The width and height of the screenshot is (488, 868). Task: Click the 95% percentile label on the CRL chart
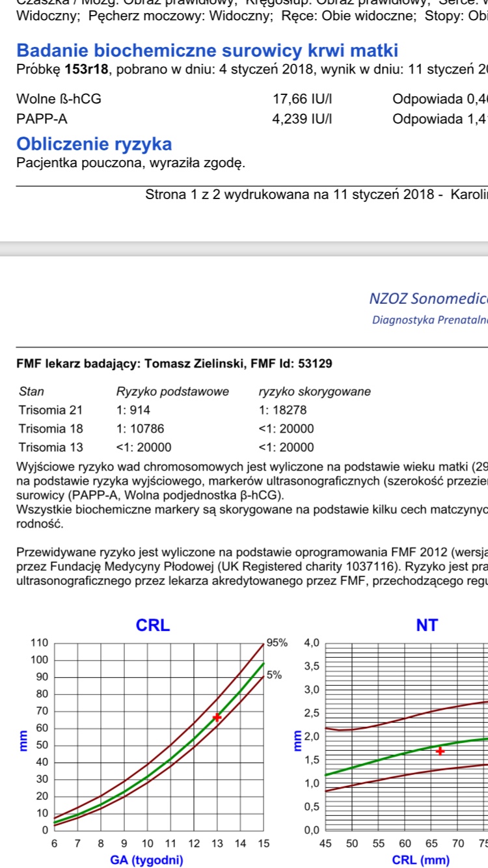[277, 643]
